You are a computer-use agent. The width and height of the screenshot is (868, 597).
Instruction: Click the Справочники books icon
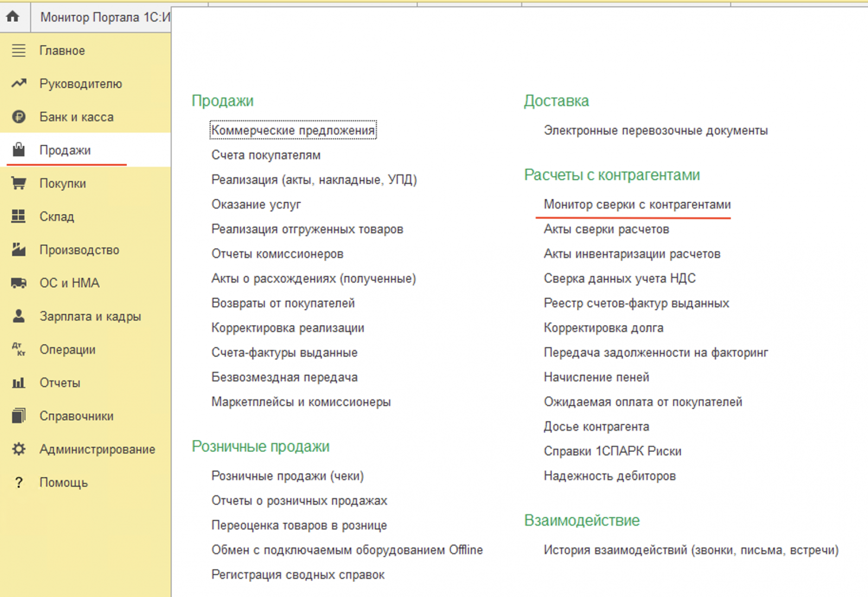[19, 416]
